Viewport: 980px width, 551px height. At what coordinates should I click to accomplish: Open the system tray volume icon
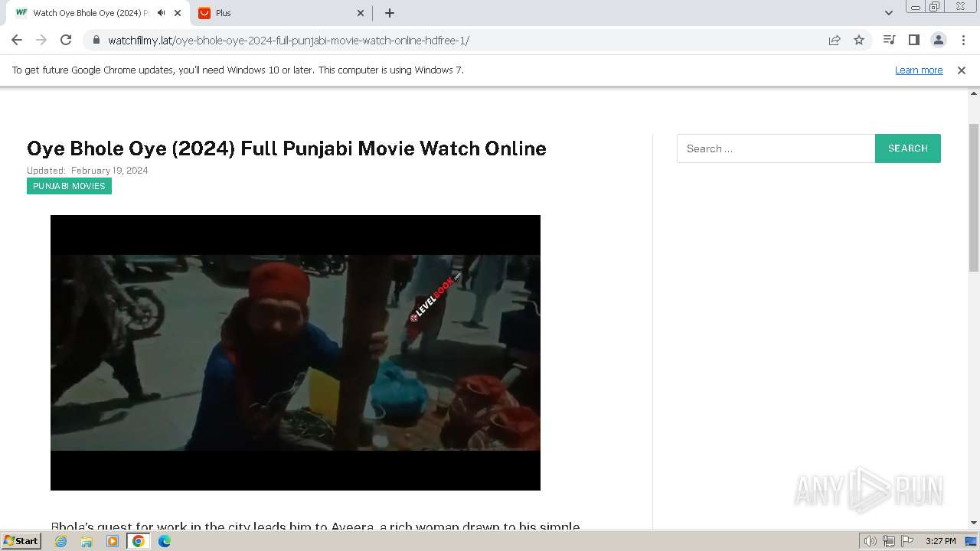click(x=870, y=541)
